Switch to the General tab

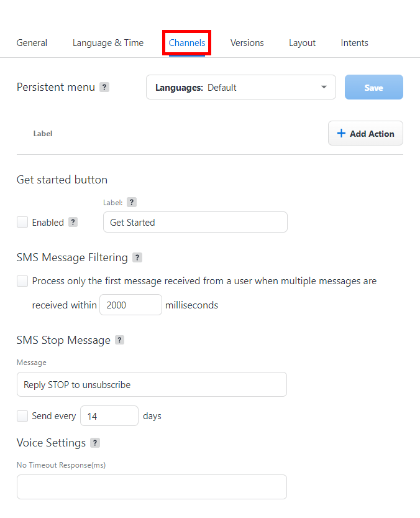(x=32, y=43)
